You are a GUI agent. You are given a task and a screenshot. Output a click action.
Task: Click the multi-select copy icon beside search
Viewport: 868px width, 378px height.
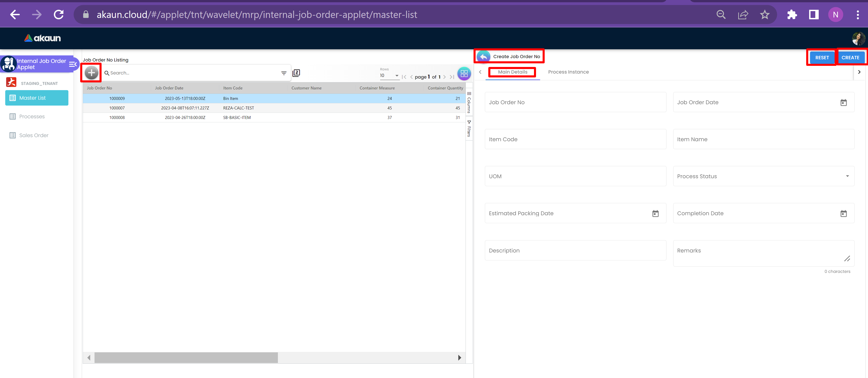click(x=296, y=73)
